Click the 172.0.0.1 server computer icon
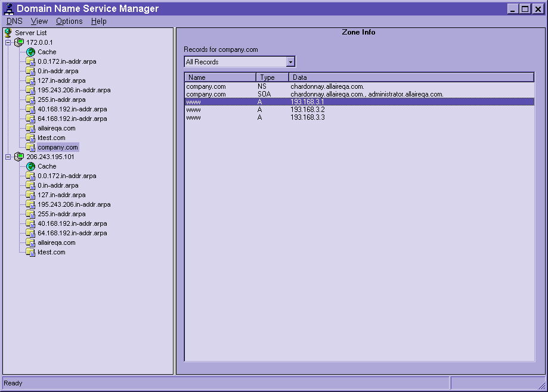548x392 pixels. coord(19,42)
